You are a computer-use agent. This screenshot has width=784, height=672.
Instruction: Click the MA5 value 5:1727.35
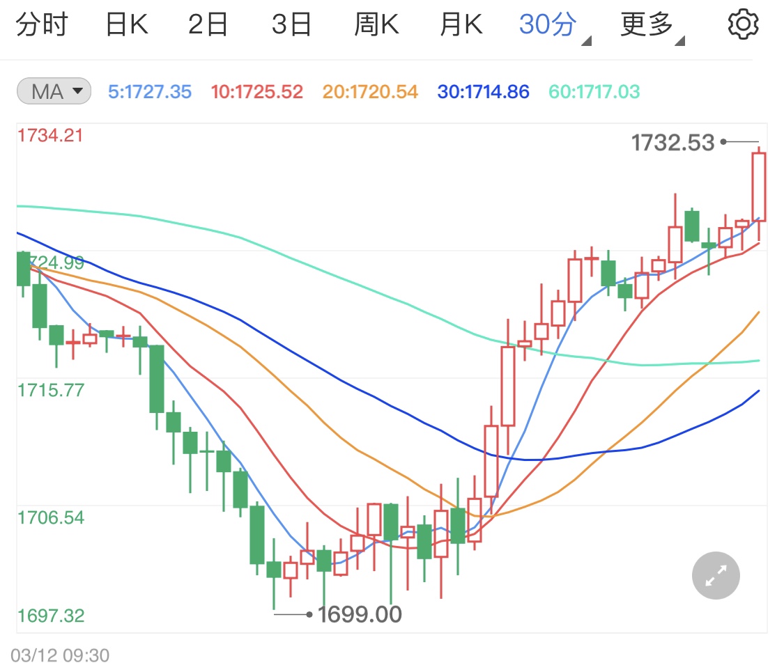click(150, 92)
